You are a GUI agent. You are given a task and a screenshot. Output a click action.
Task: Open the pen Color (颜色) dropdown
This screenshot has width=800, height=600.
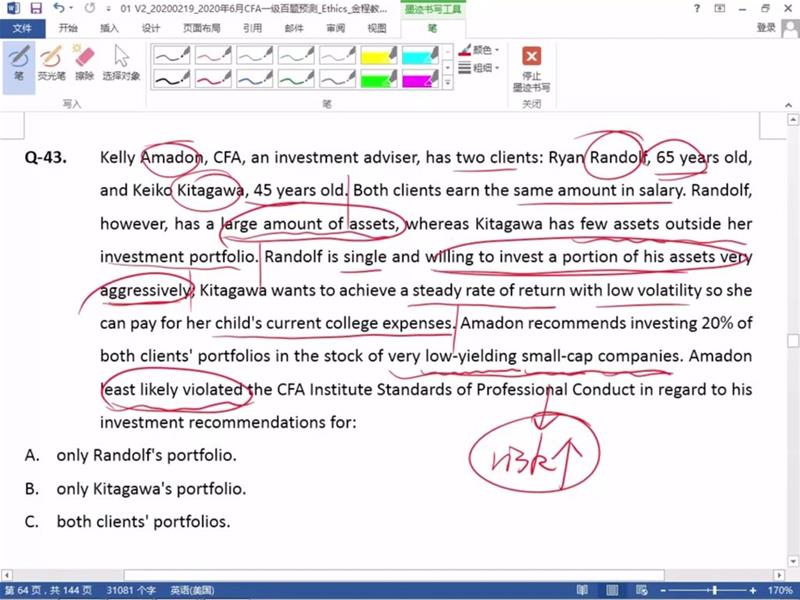[x=481, y=50]
